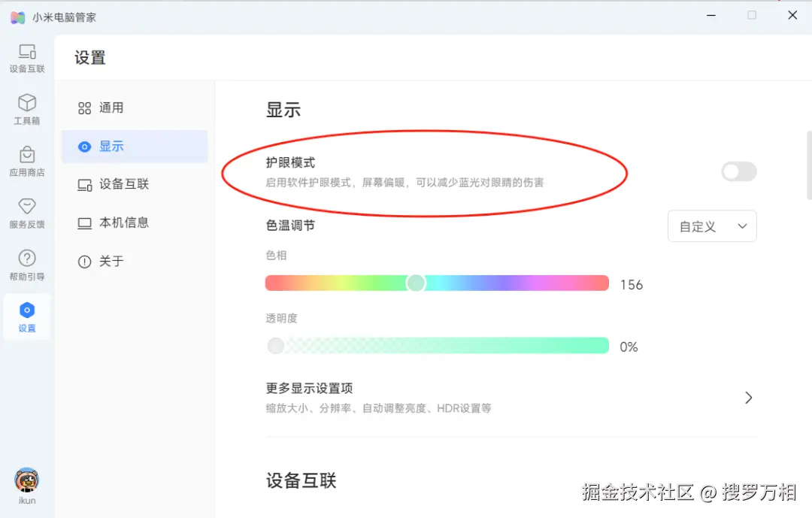Screen dimensions: 812x518
Task: Open the 应用商店 sidebar icon
Action: tap(27, 160)
